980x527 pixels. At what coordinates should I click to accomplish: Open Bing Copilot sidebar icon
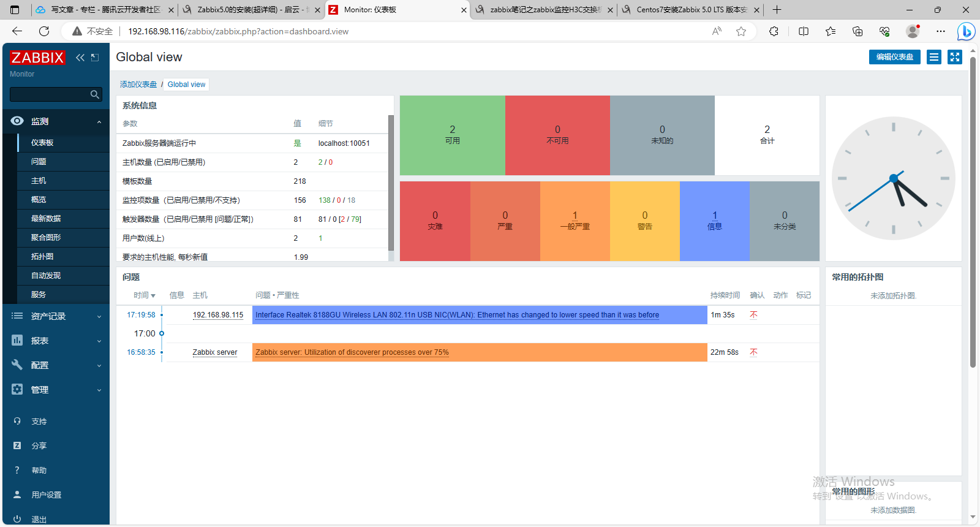click(966, 31)
